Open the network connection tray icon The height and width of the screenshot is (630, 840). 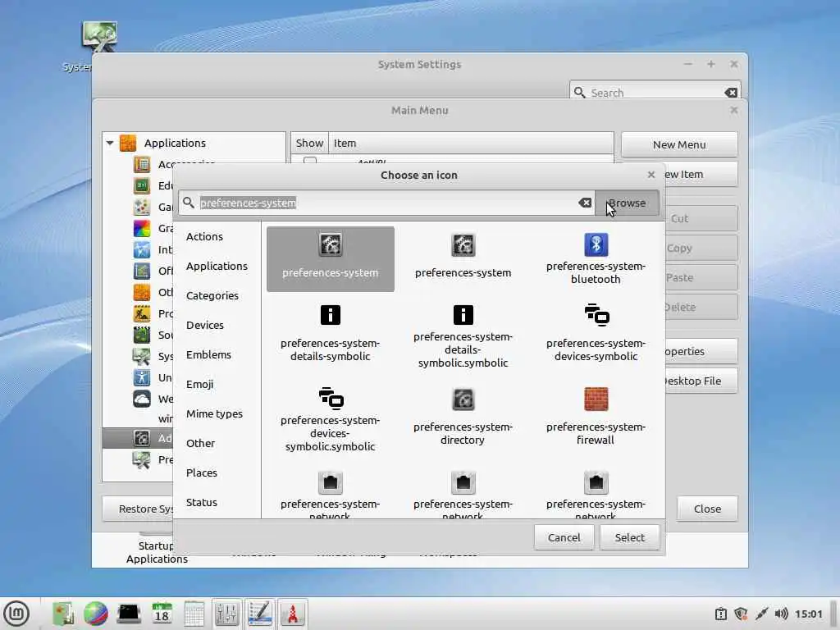761,614
